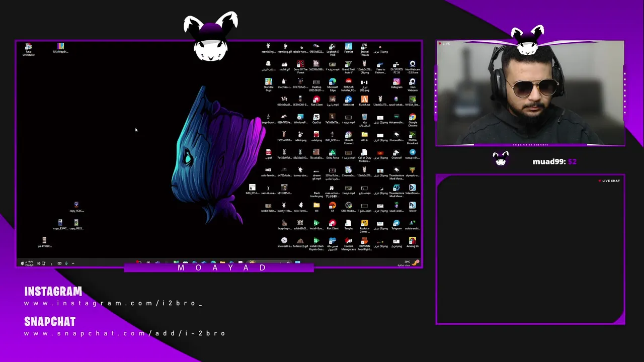Open the RAMMap64 desktop icon
This screenshot has width=644, height=362.
[x=60, y=48]
